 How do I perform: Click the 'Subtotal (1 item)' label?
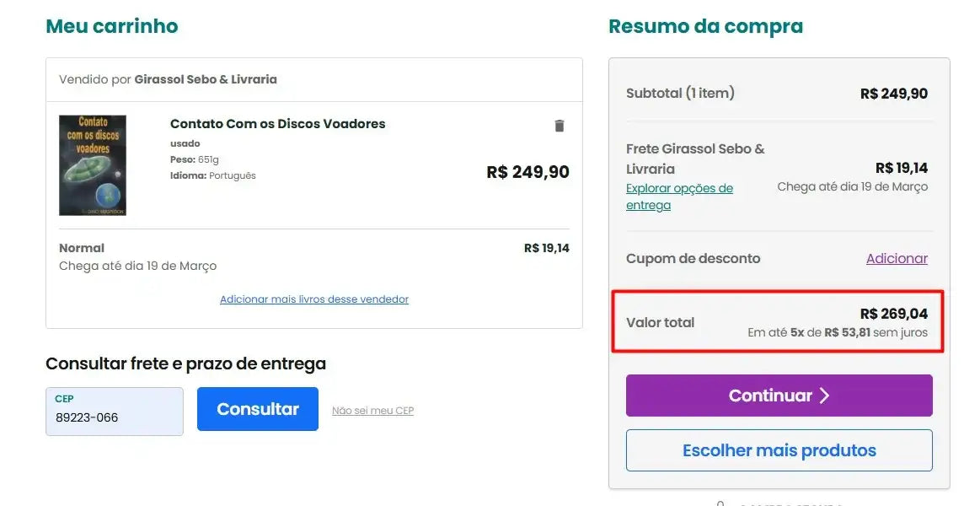[x=680, y=93]
